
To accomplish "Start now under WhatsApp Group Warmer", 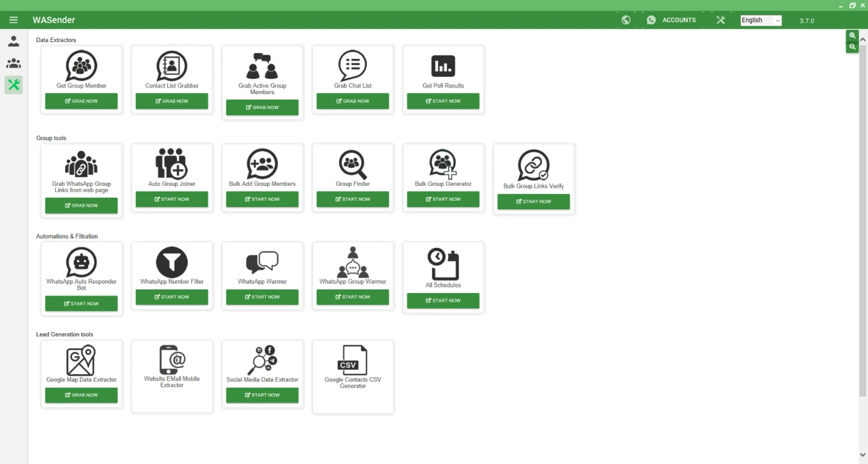I will click(353, 297).
